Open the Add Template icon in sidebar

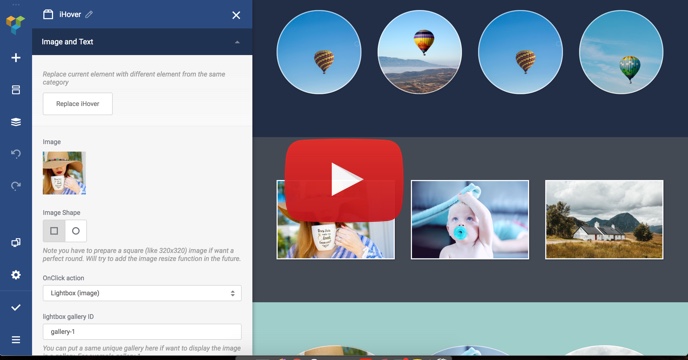[x=16, y=90]
